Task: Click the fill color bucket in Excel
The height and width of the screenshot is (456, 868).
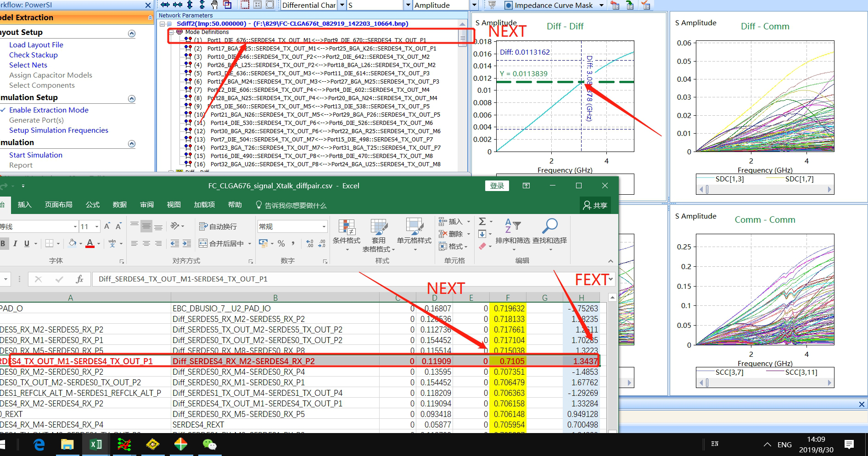Action: point(72,243)
